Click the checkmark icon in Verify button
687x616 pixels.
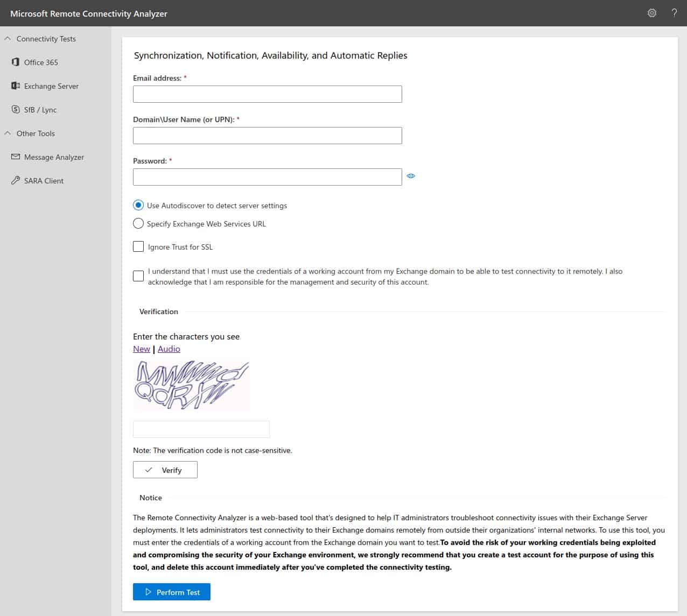pyautogui.click(x=149, y=470)
